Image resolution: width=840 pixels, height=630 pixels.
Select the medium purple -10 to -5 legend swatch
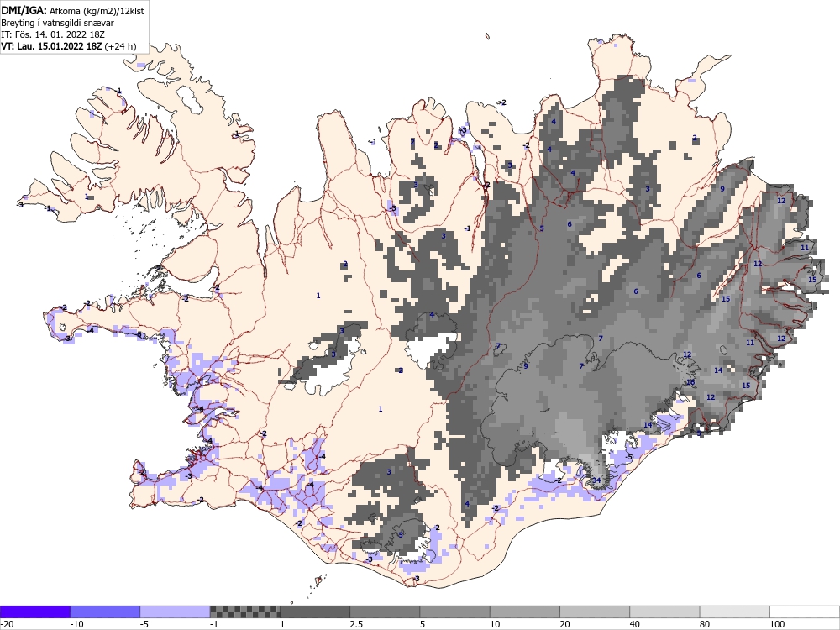tap(105, 612)
